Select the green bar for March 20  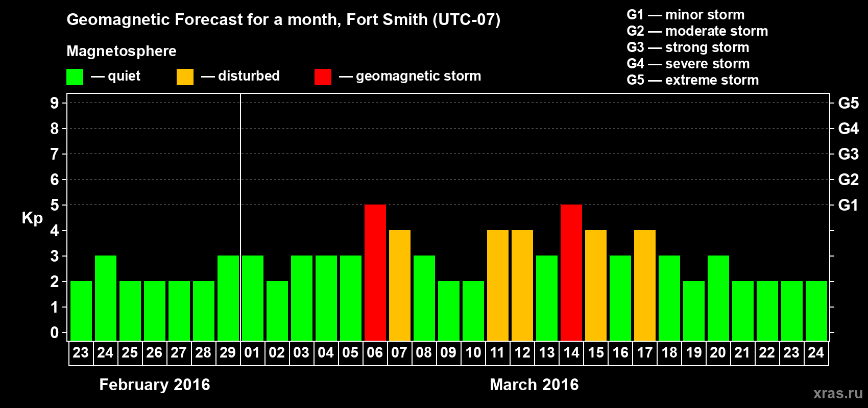(x=718, y=298)
